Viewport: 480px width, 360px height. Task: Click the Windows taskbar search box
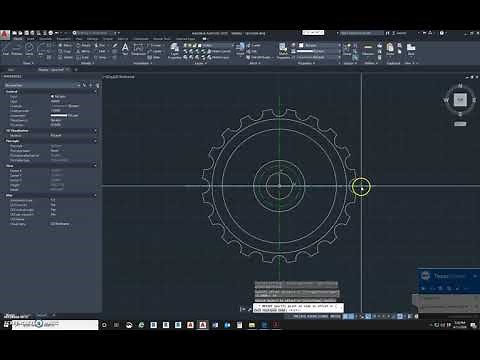[x=55, y=324]
